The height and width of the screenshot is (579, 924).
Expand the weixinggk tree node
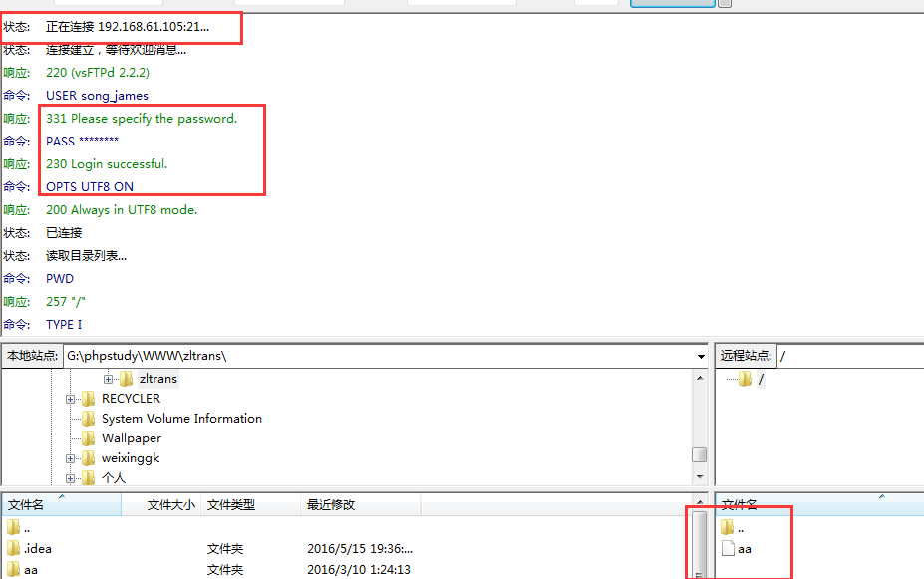point(71,458)
